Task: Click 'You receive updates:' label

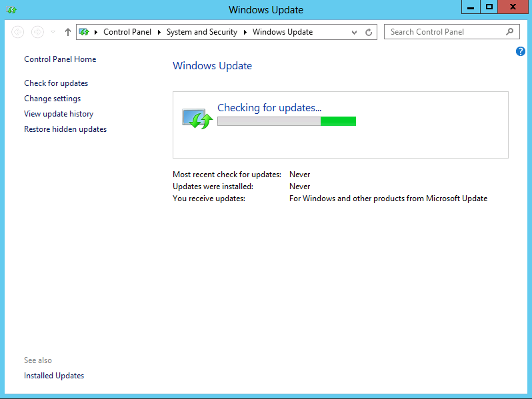Action: coord(209,199)
